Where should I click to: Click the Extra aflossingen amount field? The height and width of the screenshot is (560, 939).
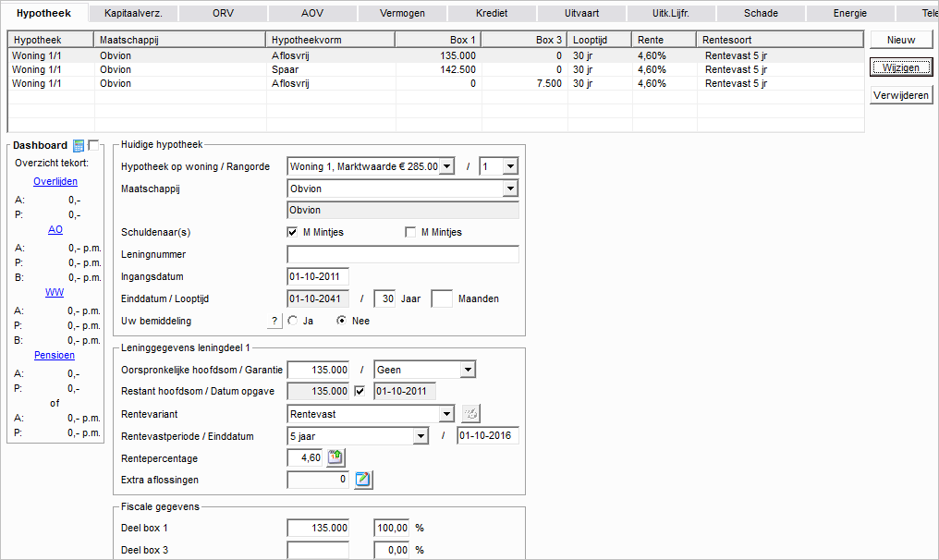pyautogui.click(x=318, y=480)
